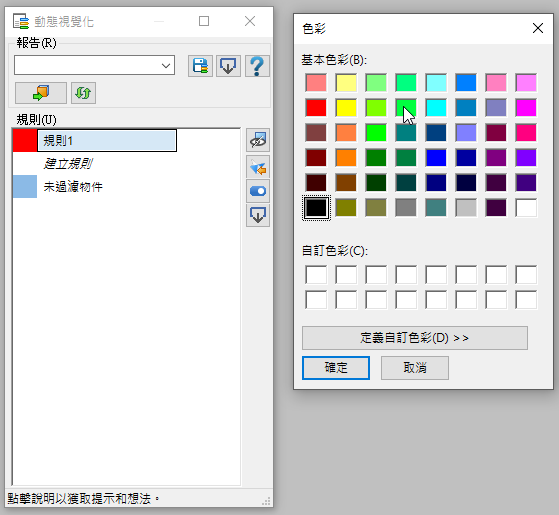
Task: Pick the black basic color swatch
Action: point(316,208)
